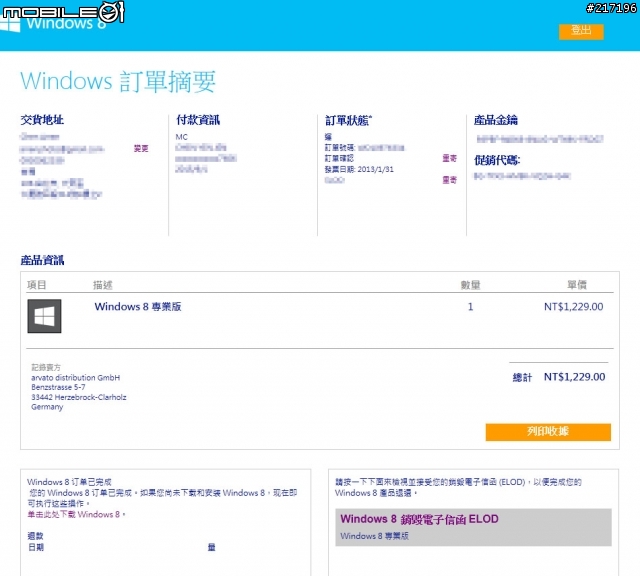Click the Windows 8 订单已完成 heading
This screenshot has width=640, height=576.
pyautogui.click(x=69, y=482)
